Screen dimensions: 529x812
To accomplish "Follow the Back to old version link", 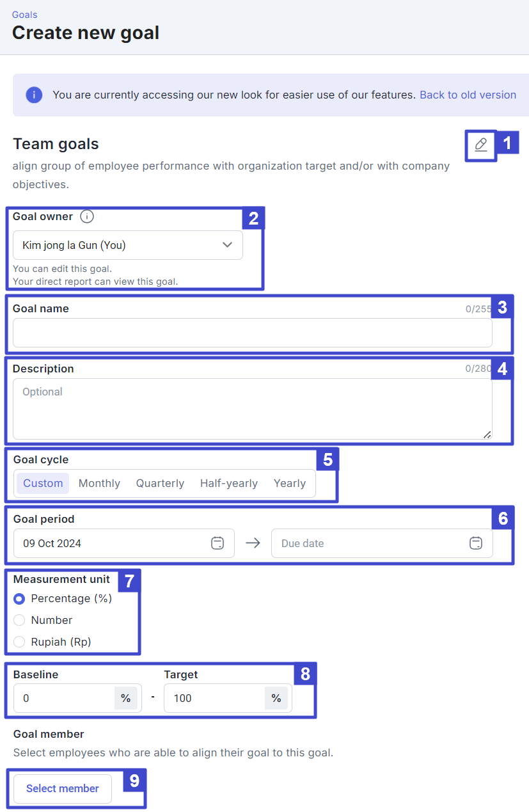I will (468, 95).
